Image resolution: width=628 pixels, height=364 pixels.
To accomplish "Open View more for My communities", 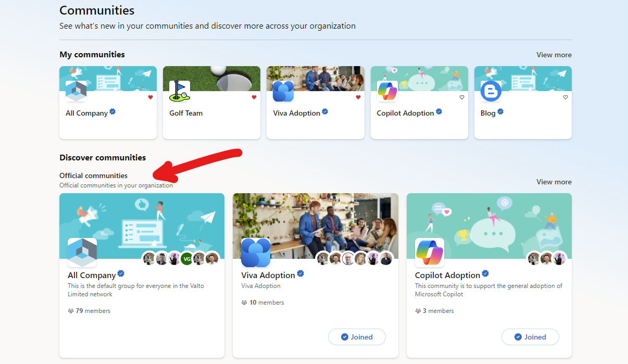I will [554, 55].
